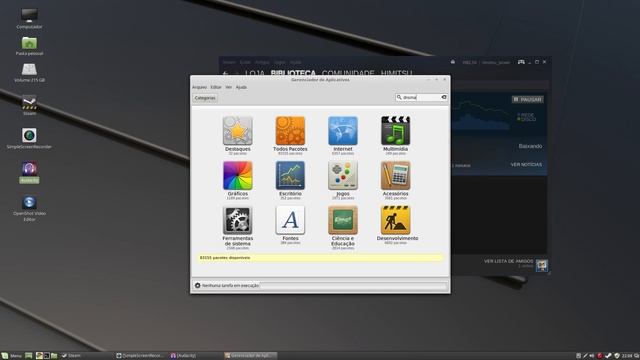This screenshot has height=360, width=640.
Task: Switch to the COMUNIDADE tab in Steam
Action: click(348, 73)
